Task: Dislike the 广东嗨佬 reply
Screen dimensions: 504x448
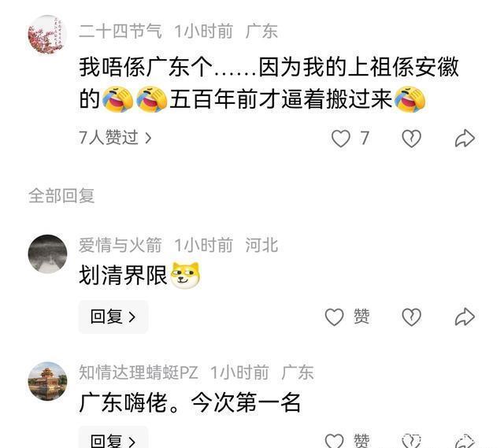Action: click(411, 440)
